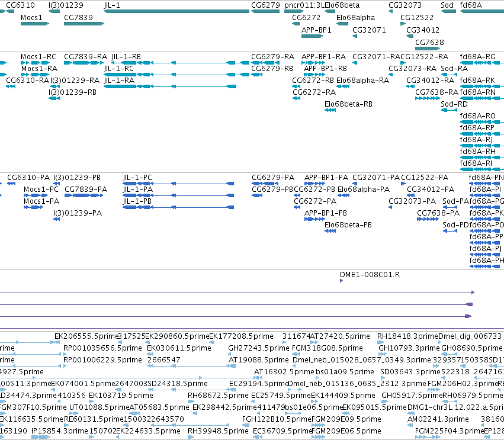Click protein CG32073-PA label

412,201
